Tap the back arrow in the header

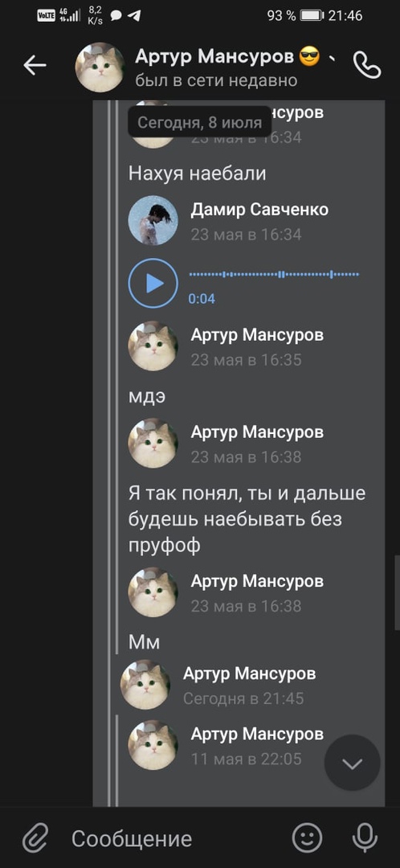pos(35,66)
